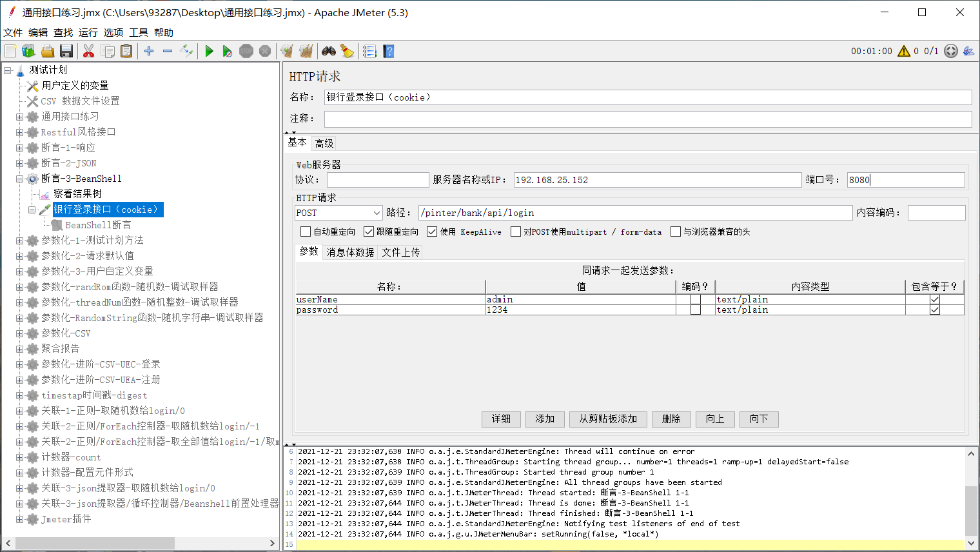Image resolution: width=980 pixels, height=552 pixels.
Task: Click Start no pauses icon
Action: point(227,51)
